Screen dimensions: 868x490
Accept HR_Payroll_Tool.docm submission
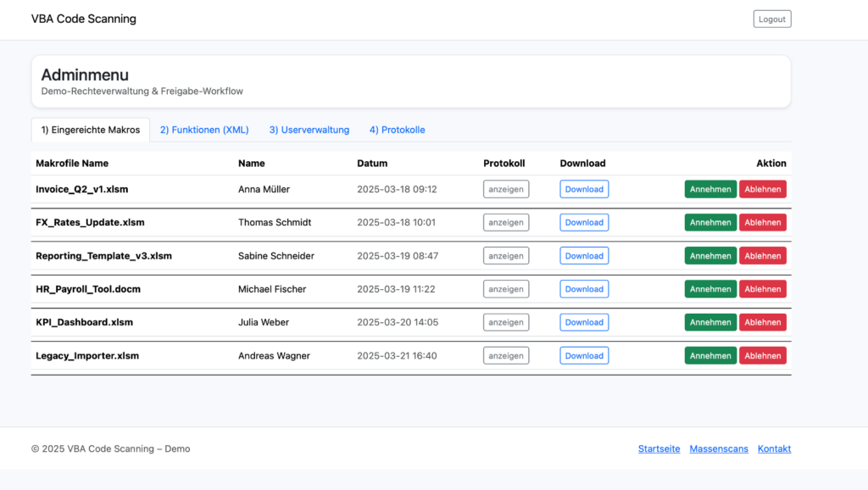(710, 289)
